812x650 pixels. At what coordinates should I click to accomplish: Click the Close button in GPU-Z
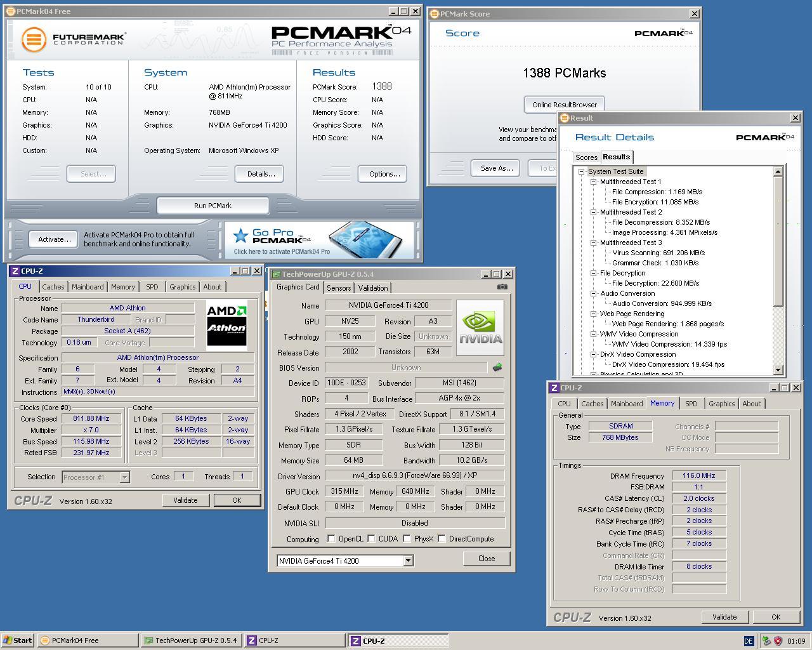pos(487,559)
